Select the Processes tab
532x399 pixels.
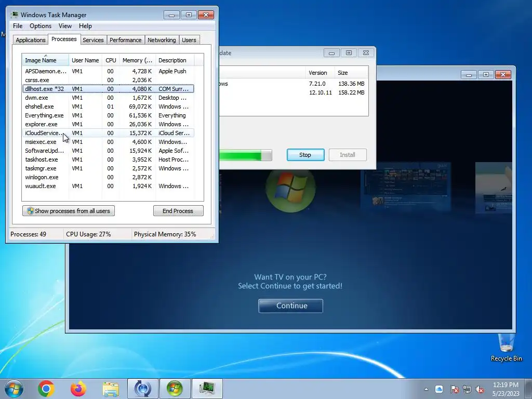point(64,39)
